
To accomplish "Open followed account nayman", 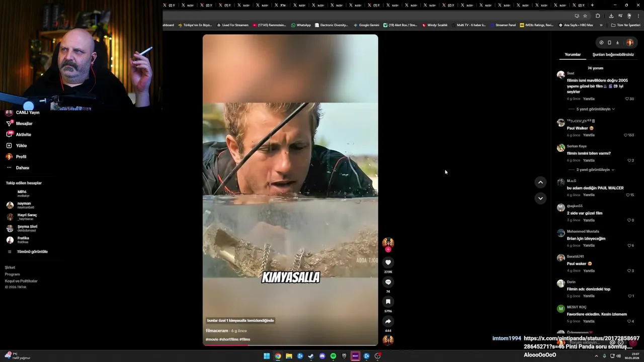I will click(x=20, y=205).
